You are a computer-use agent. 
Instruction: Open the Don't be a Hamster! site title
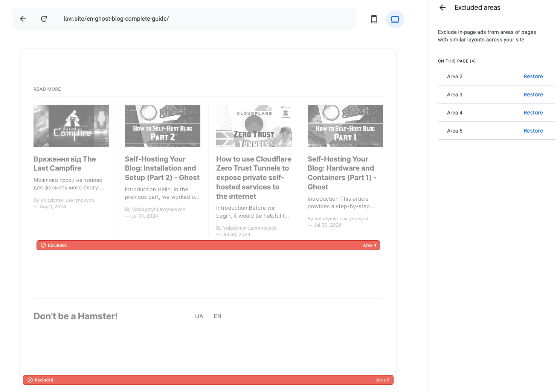[75, 316]
